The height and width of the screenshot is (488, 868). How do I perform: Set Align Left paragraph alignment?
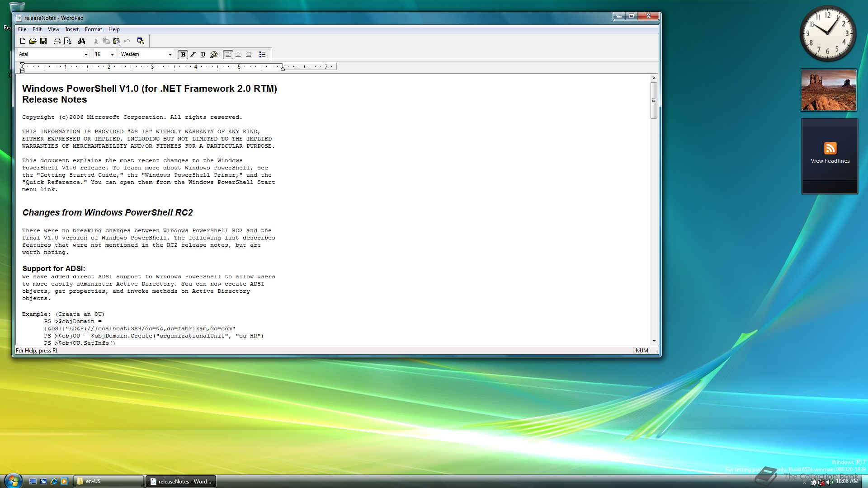coord(228,55)
